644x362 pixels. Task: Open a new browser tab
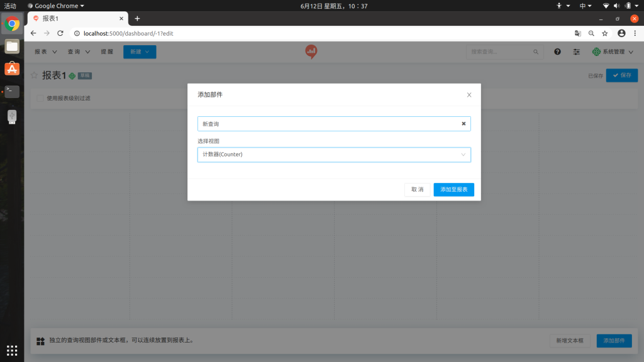[137, 19]
